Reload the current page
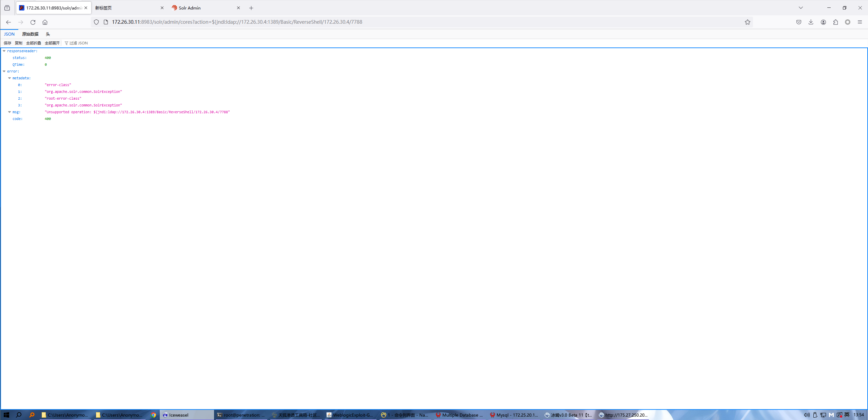This screenshot has width=868, height=420. [x=33, y=22]
